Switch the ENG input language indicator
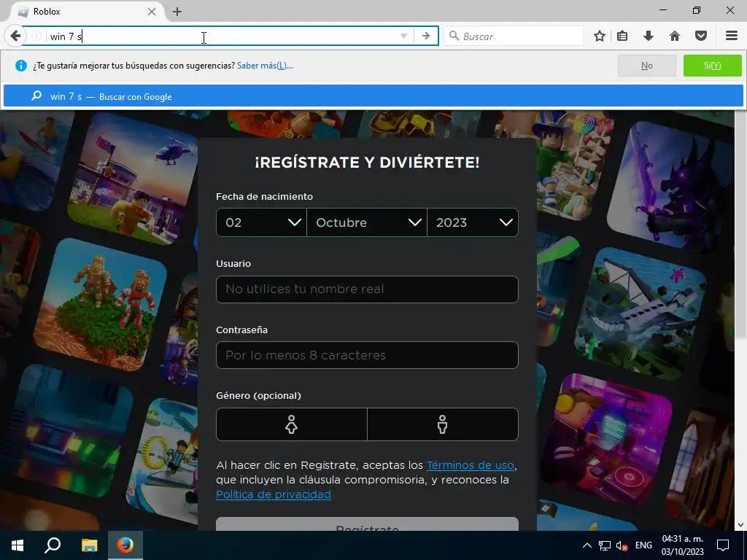The width and height of the screenshot is (747, 560). (x=643, y=545)
